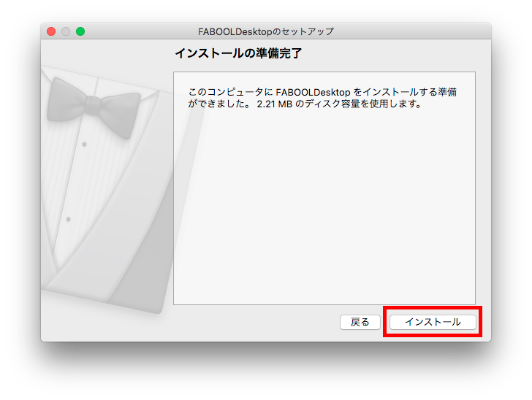Select the インストールの準備完了 heading text

click(238, 53)
